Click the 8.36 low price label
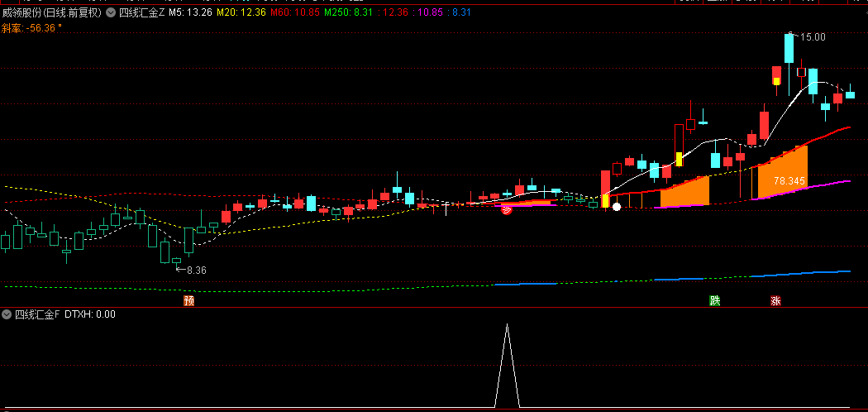 [x=197, y=271]
